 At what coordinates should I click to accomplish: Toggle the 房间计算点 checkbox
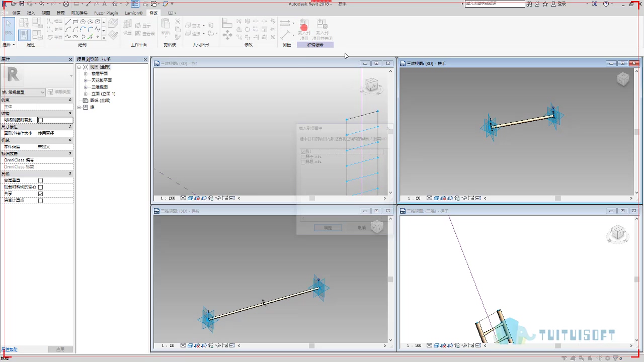(x=40, y=200)
